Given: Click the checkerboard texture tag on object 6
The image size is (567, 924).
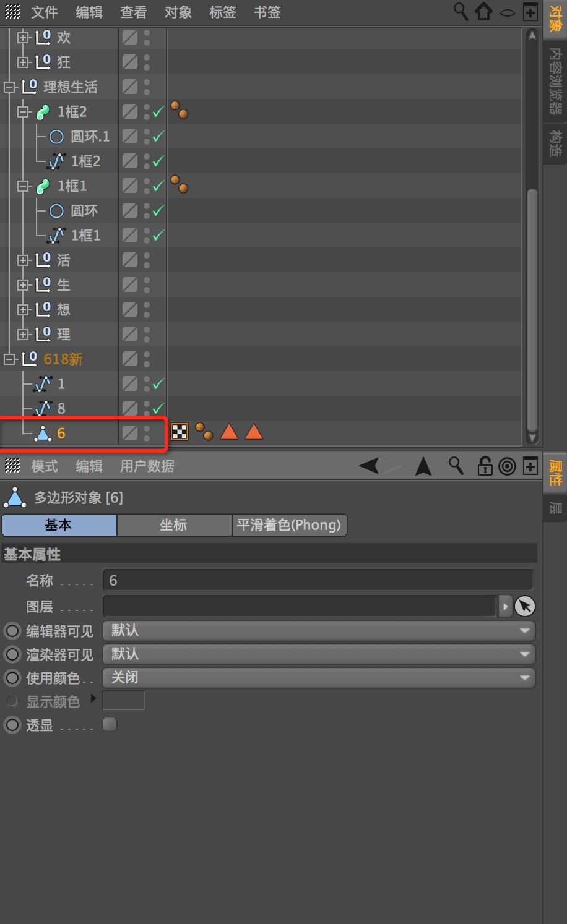Looking at the screenshot, I should [x=180, y=432].
